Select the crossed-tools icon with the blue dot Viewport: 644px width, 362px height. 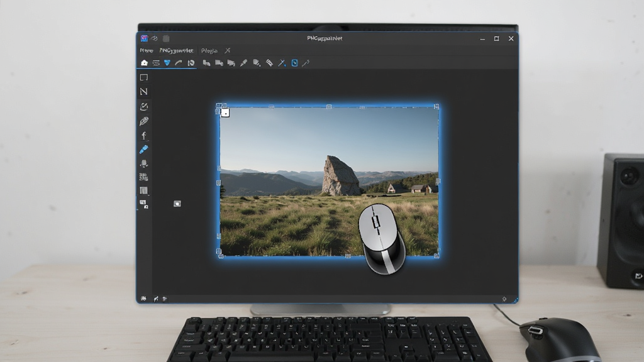click(x=282, y=63)
